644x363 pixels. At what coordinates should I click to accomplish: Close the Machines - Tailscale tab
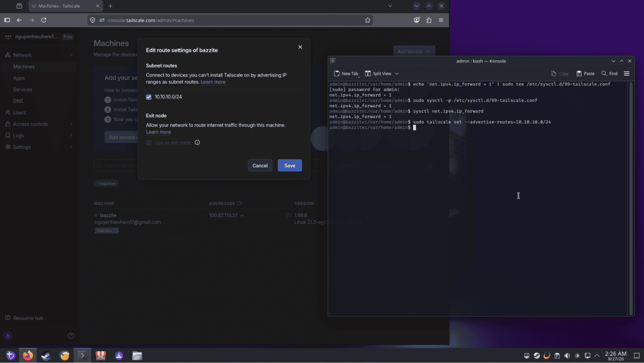pos(98,6)
